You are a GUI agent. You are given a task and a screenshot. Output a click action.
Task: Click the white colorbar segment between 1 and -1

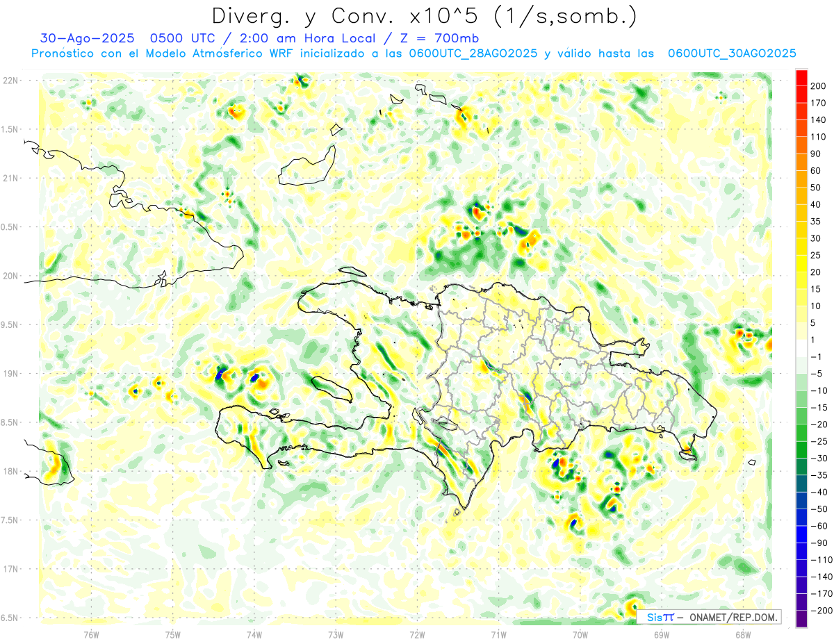coord(801,348)
